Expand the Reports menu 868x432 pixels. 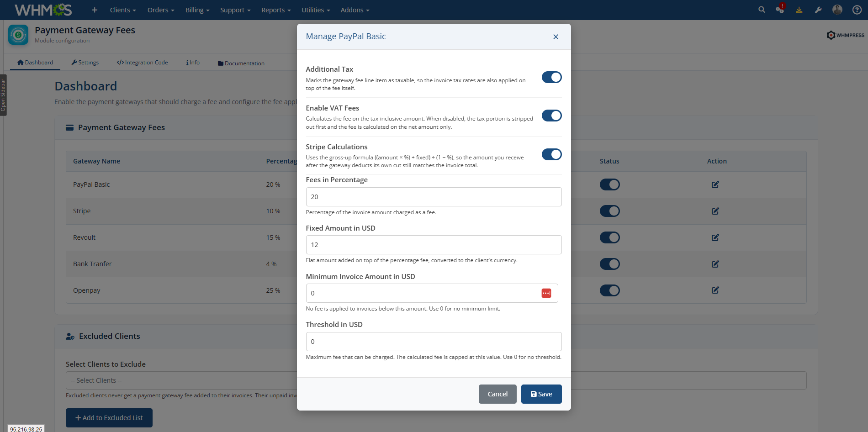point(276,10)
